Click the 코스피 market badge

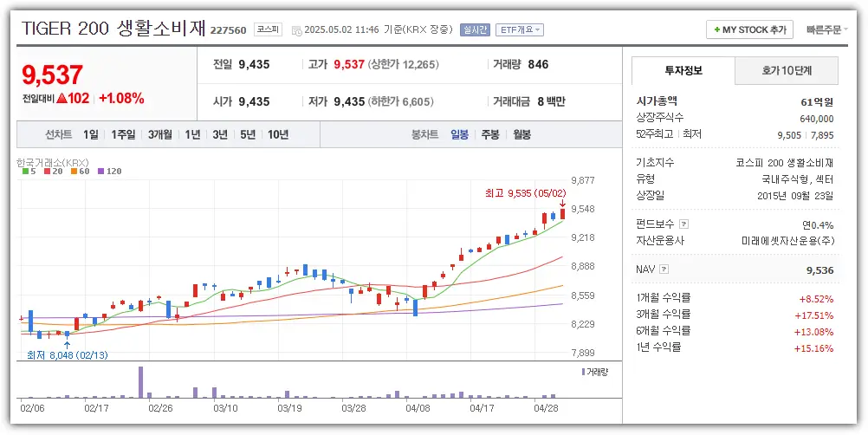(268, 29)
